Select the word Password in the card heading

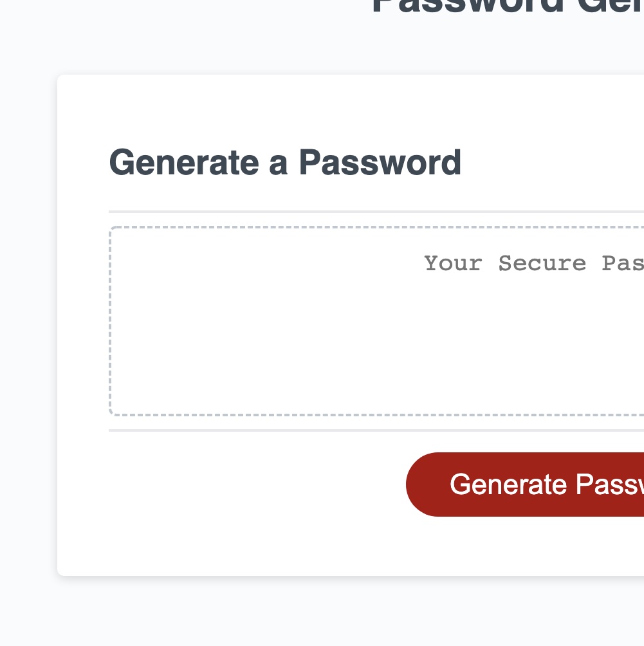380,162
